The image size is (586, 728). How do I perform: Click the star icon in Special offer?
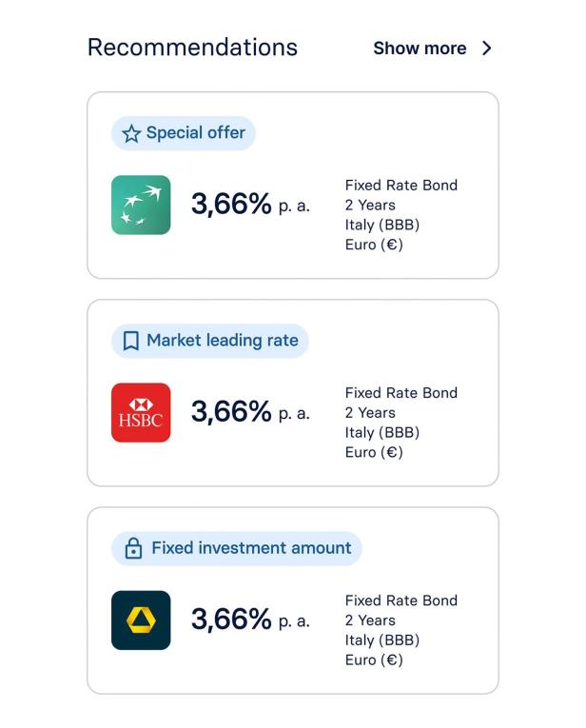point(131,133)
